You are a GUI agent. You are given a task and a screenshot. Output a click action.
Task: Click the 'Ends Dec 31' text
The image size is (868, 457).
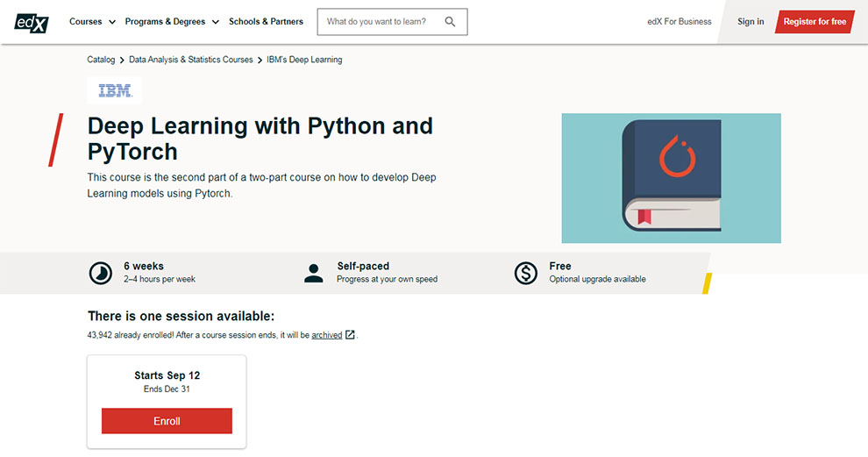pos(167,389)
